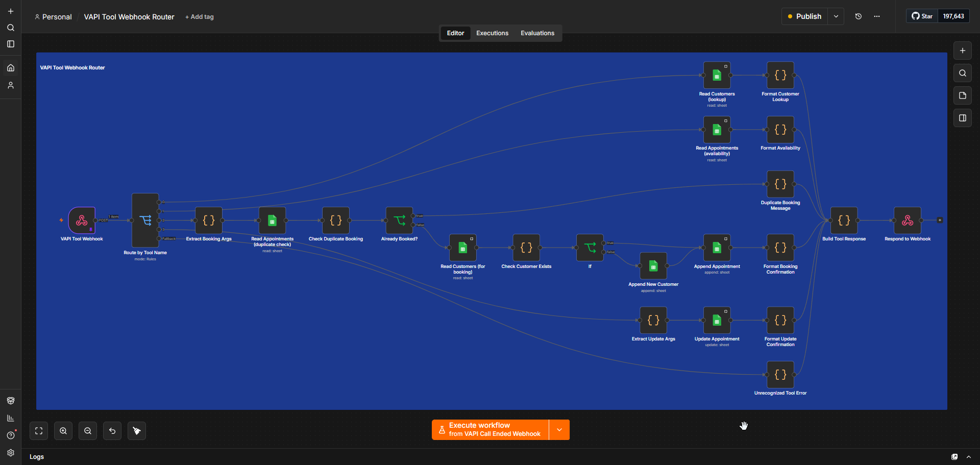Click the fit-to-view zoom button
980x465 pixels.
(x=39, y=431)
